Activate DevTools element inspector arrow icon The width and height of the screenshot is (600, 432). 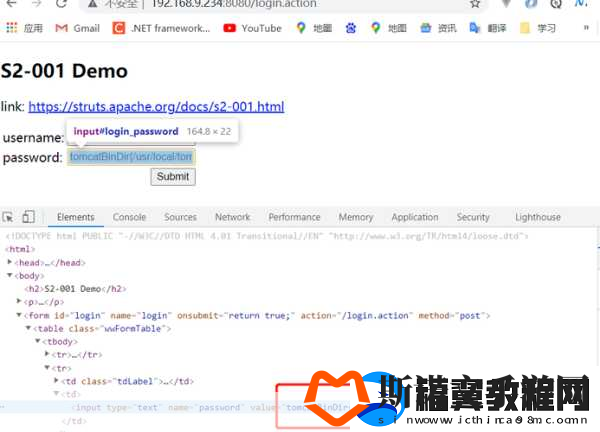(8, 217)
